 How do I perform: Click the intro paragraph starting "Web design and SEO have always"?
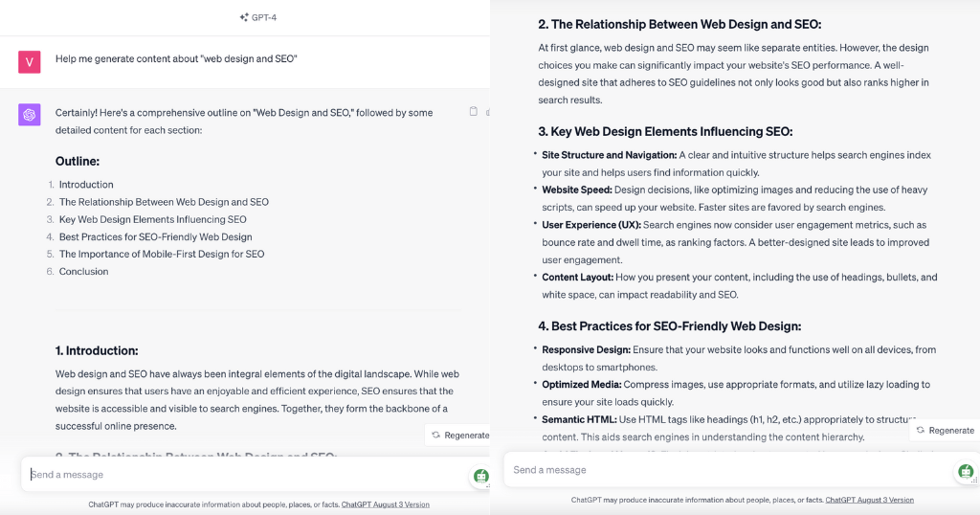[x=257, y=400]
